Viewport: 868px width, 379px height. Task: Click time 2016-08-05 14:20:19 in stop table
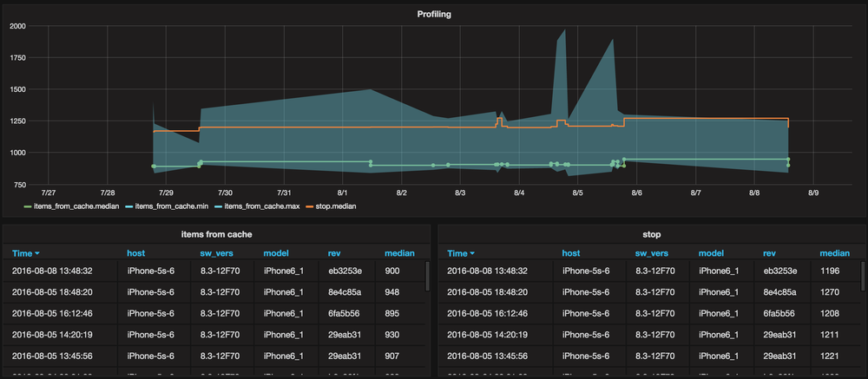tap(487, 335)
